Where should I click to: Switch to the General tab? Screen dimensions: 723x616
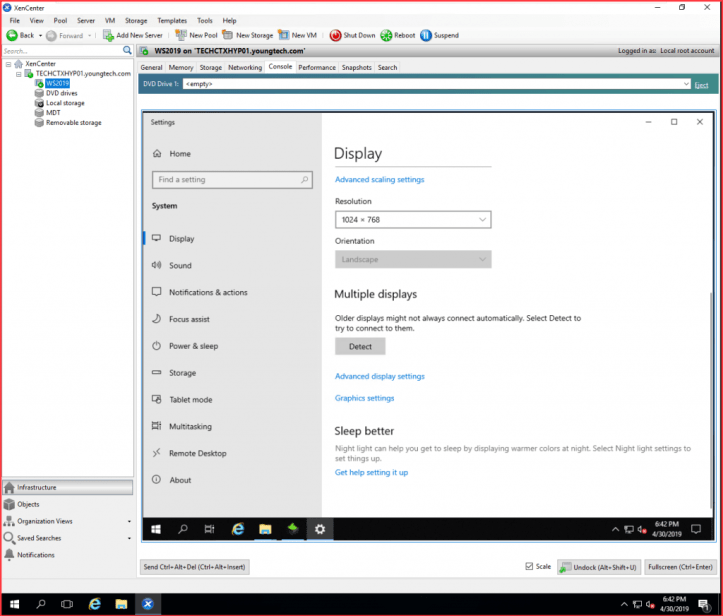pos(151,67)
